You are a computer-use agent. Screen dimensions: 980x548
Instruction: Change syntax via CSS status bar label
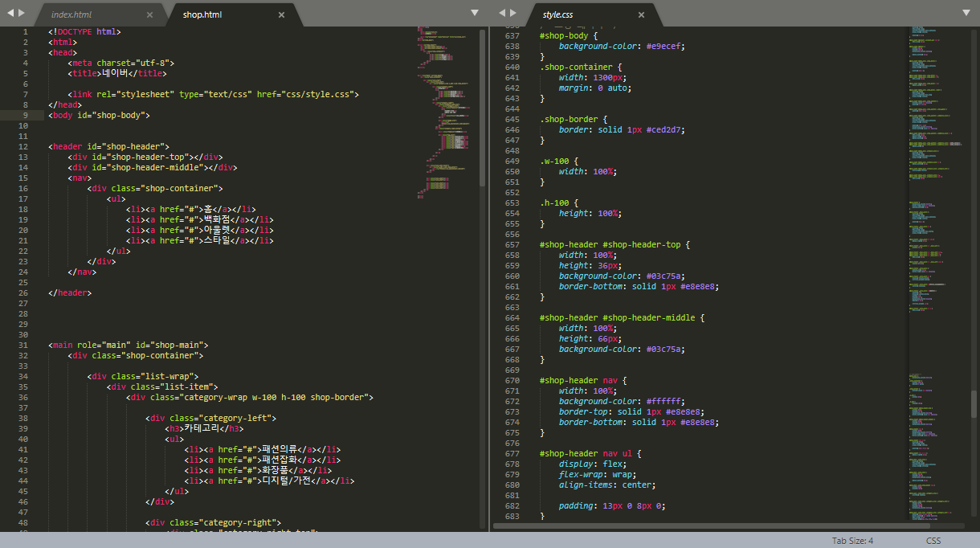[x=933, y=541]
